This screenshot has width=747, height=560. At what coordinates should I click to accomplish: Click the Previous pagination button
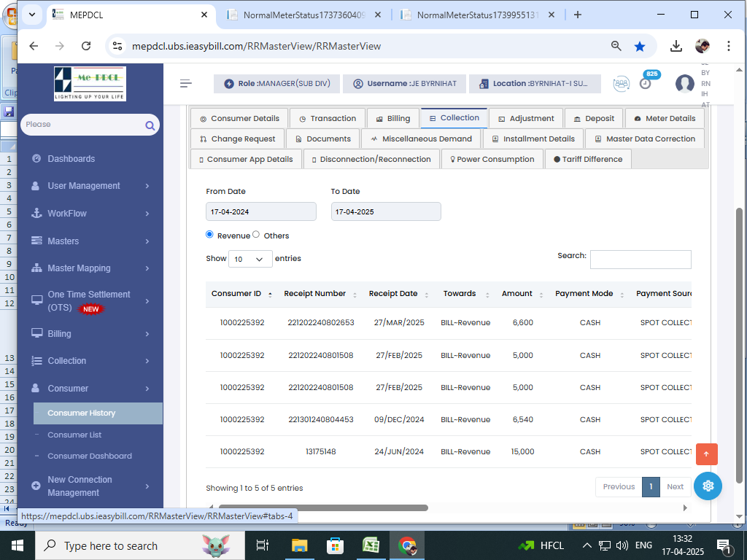pyautogui.click(x=619, y=486)
